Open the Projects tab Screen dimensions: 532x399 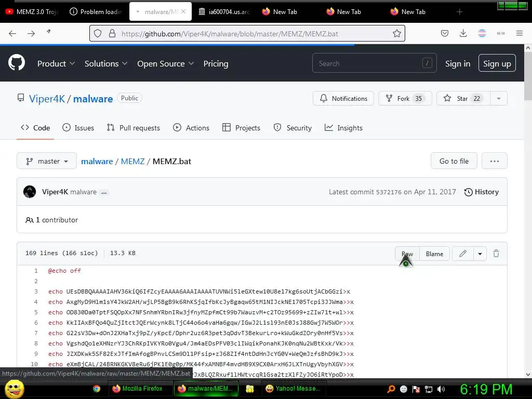coord(241,128)
